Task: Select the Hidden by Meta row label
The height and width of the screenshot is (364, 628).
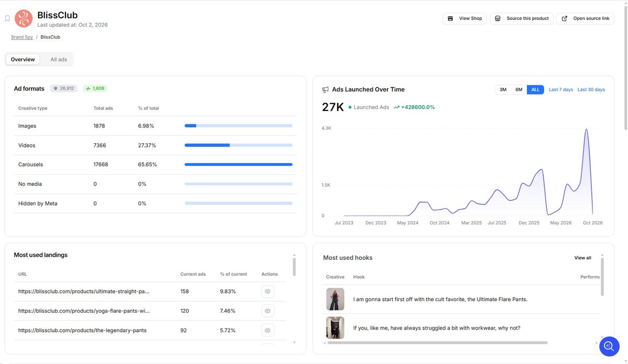Action: click(38, 203)
